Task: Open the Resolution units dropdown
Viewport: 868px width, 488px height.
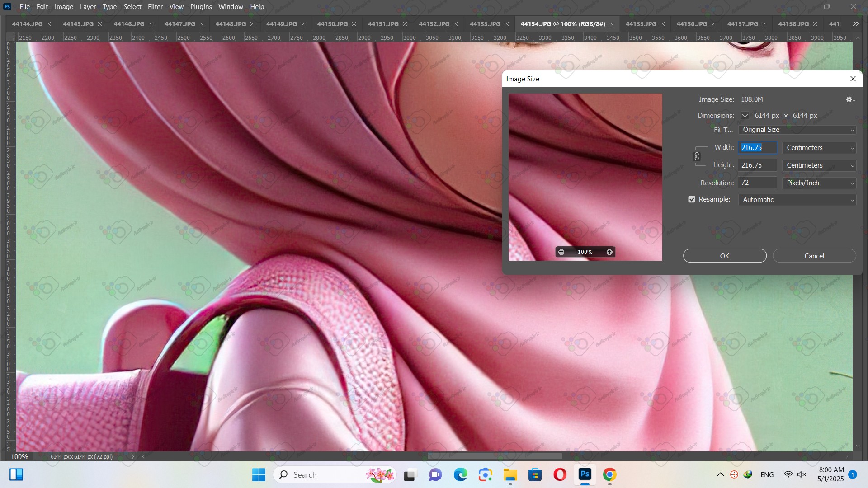Action: [819, 183]
